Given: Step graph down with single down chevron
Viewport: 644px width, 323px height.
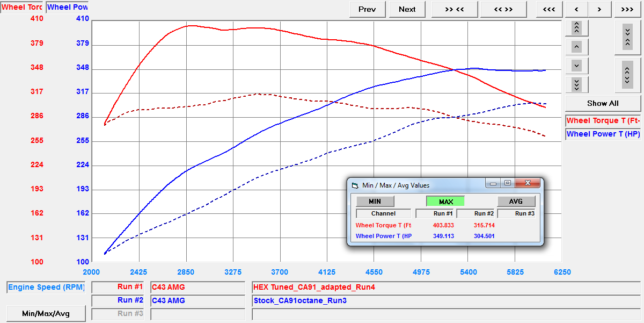Looking at the screenshot, I should [576, 66].
